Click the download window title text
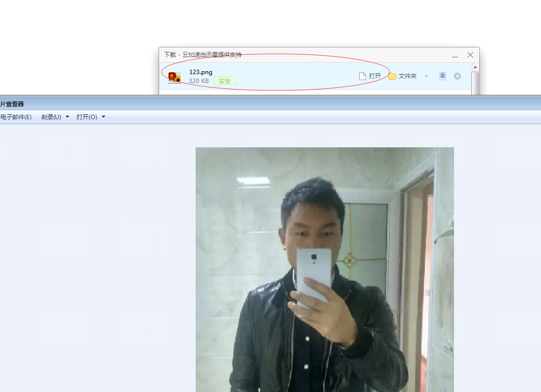 point(203,55)
